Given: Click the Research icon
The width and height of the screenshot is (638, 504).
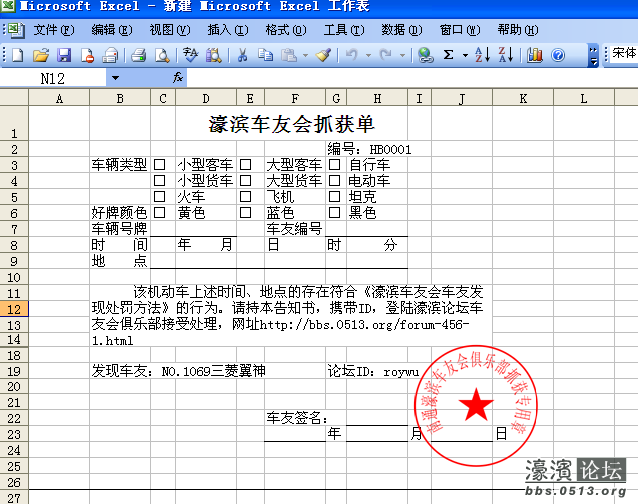Looking at the screenshot, I should 214,55.
